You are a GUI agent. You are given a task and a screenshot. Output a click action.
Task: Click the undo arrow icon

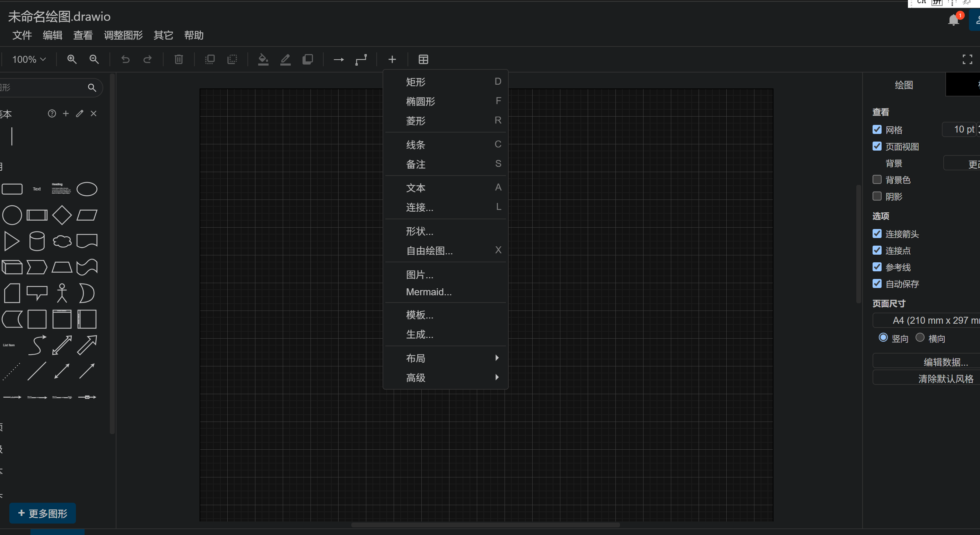tap(125, 59)
